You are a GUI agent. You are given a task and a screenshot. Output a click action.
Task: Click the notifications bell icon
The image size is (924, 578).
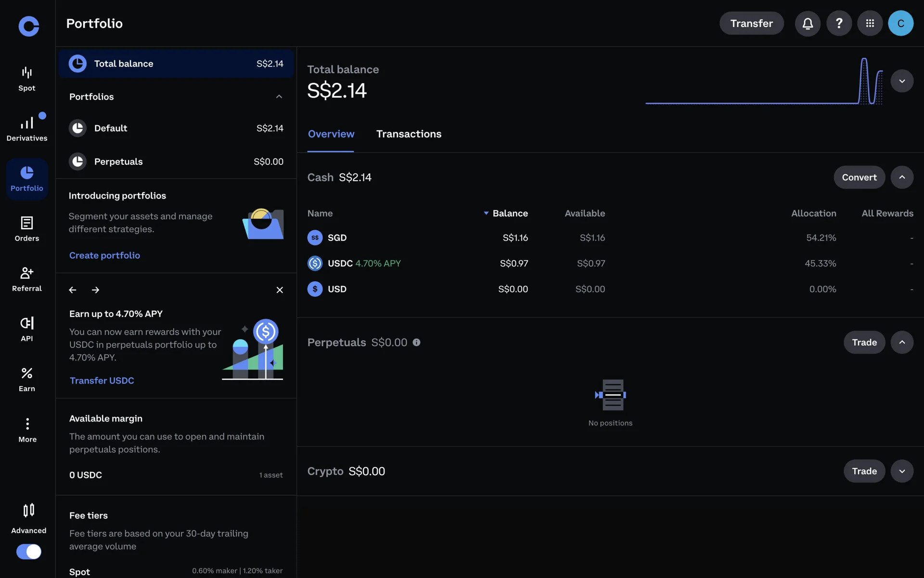coord(808,23)
